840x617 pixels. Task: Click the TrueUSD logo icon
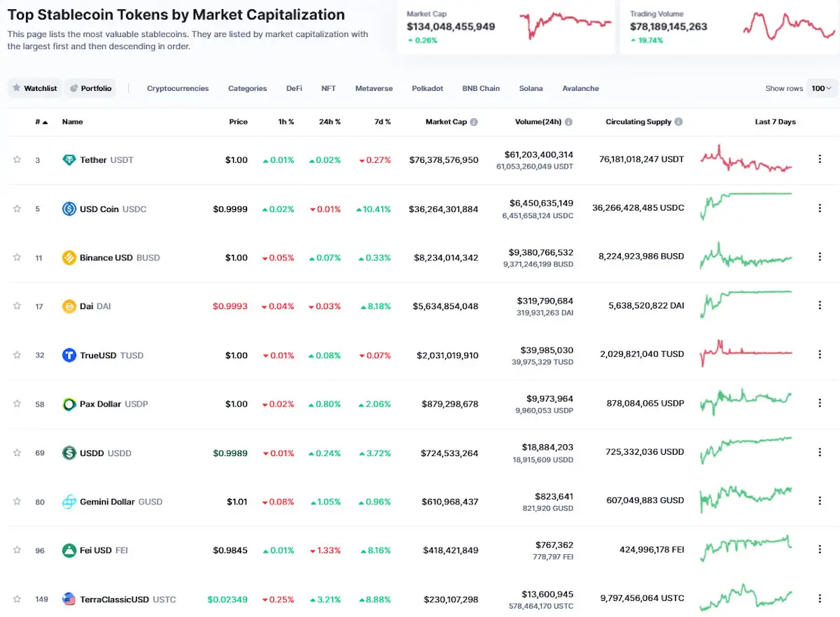click(69, 355)
